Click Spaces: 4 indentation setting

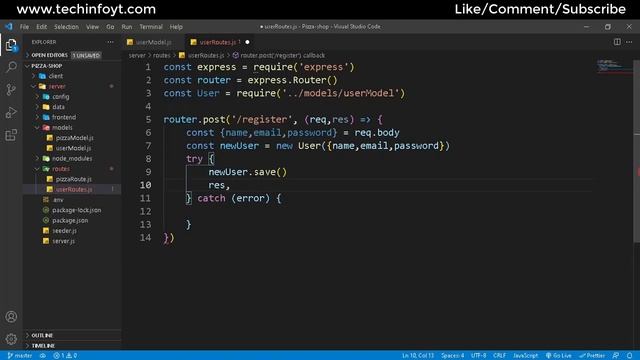pyautogui.click(x=452, y=356)
